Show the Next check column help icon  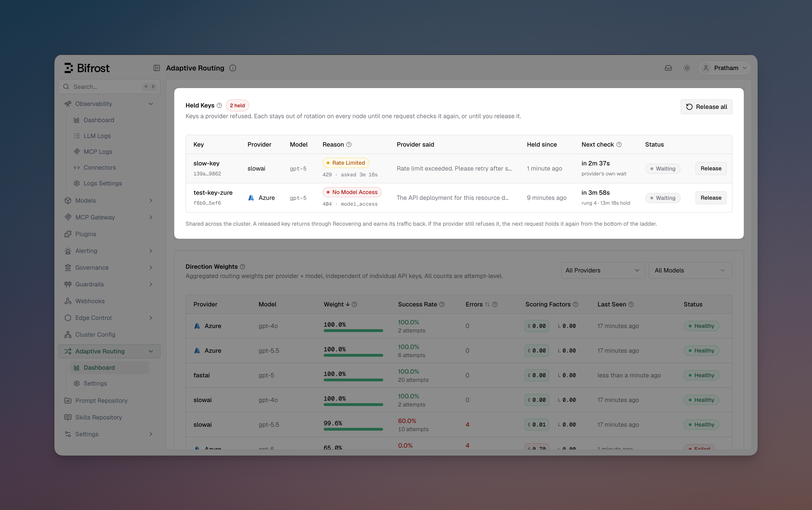click(x=619, y=145)
